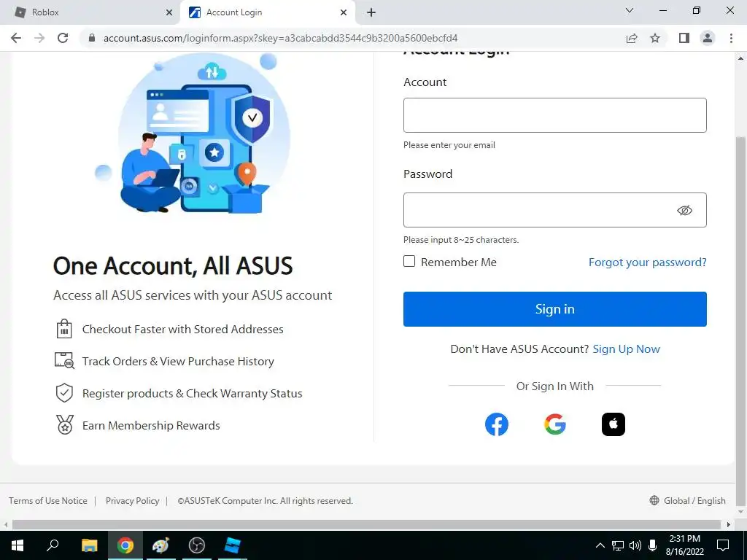
Task: Click the Track Orders & View Purchase History text
Action: [x=178, y=362]
